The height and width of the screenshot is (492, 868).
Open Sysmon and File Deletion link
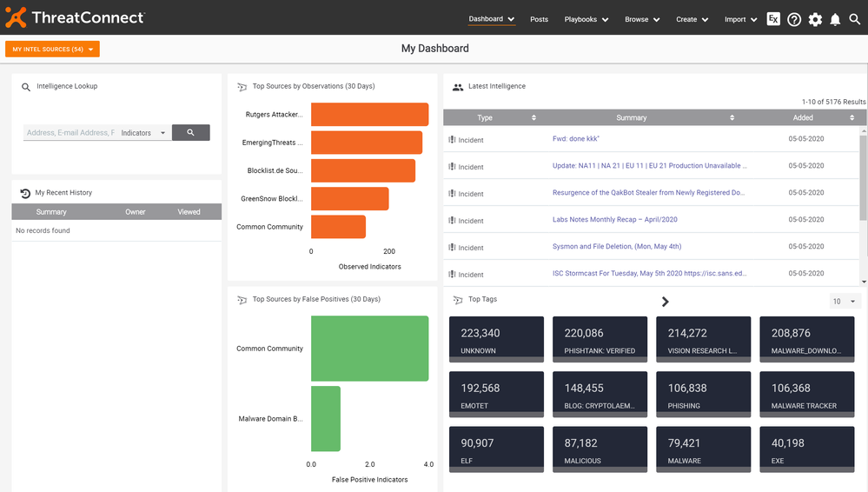(617, 247)
